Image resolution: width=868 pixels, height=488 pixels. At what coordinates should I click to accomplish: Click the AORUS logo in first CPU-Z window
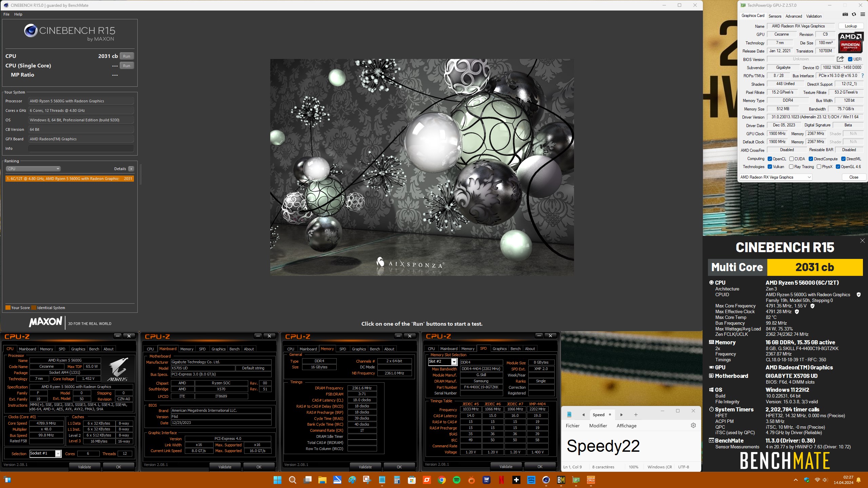pos(118,369)
